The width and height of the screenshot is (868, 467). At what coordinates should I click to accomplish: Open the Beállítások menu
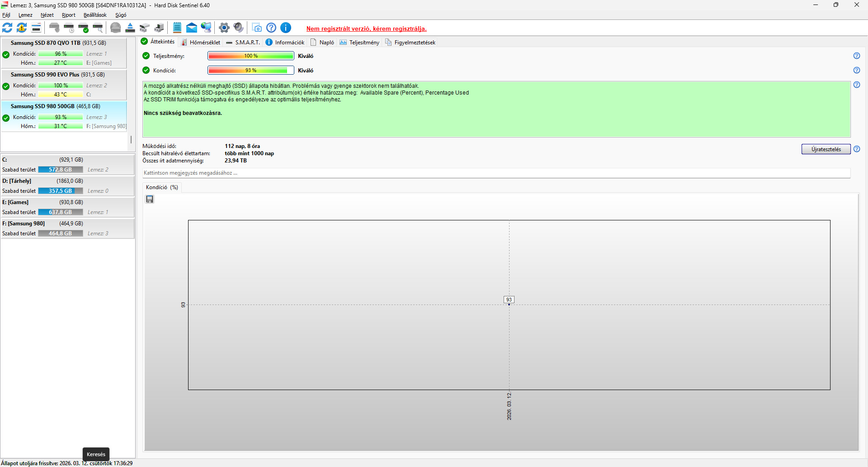[95, 15]
